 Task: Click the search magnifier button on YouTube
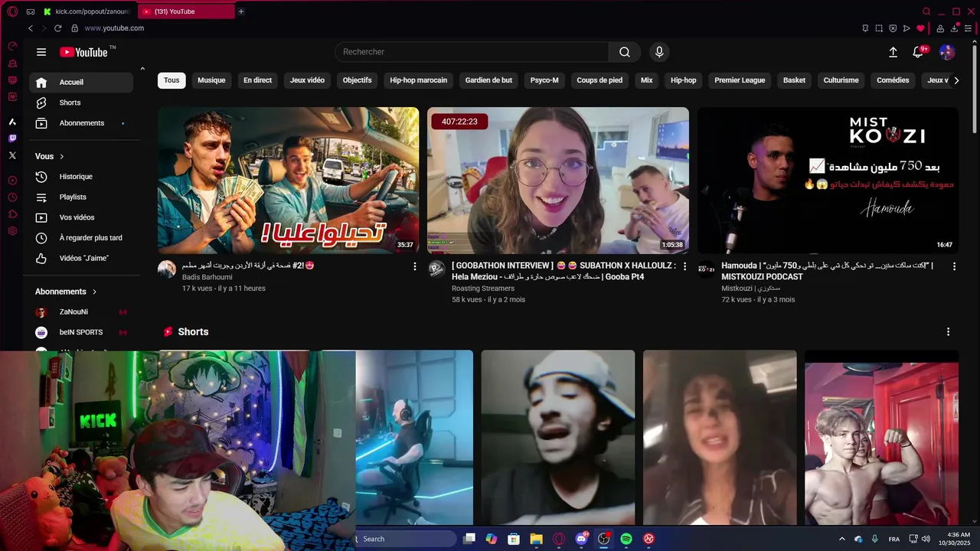tap(625, 52)
